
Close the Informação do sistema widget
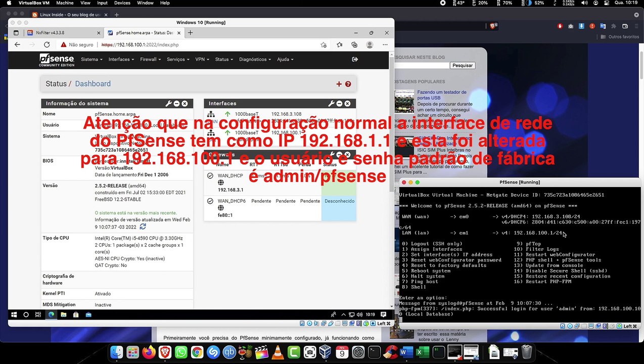[185, 103]
